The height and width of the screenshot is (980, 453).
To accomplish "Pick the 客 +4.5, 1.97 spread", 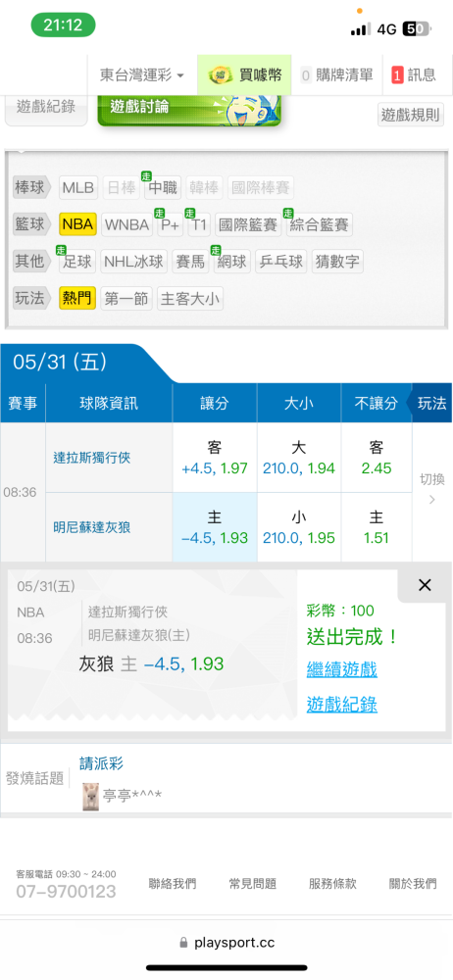I will (215, 458).
